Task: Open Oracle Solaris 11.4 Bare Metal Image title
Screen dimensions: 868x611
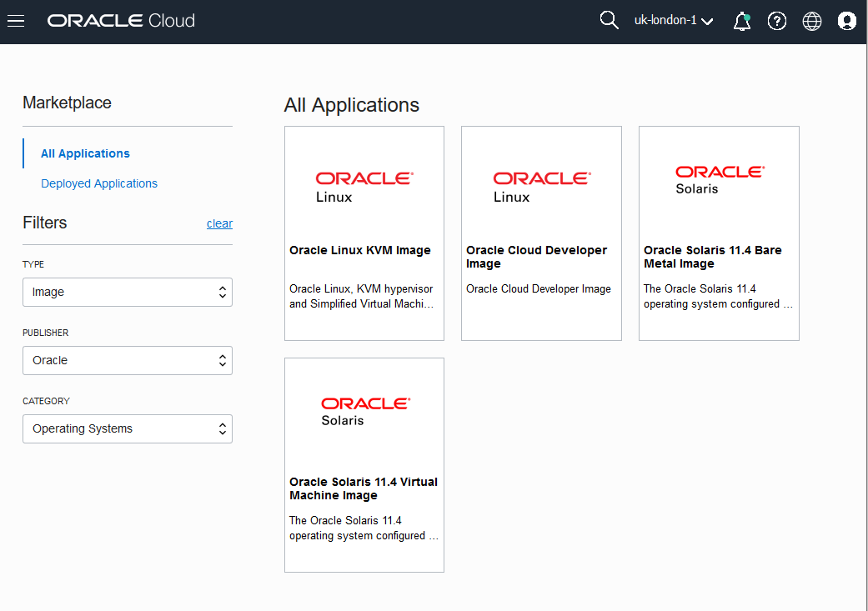Action: [713, 257]
